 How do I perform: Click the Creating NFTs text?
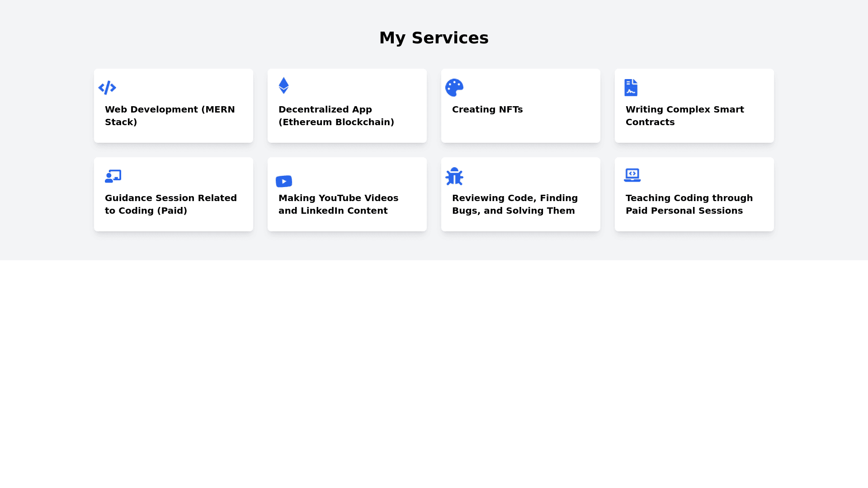pos(487,109)
